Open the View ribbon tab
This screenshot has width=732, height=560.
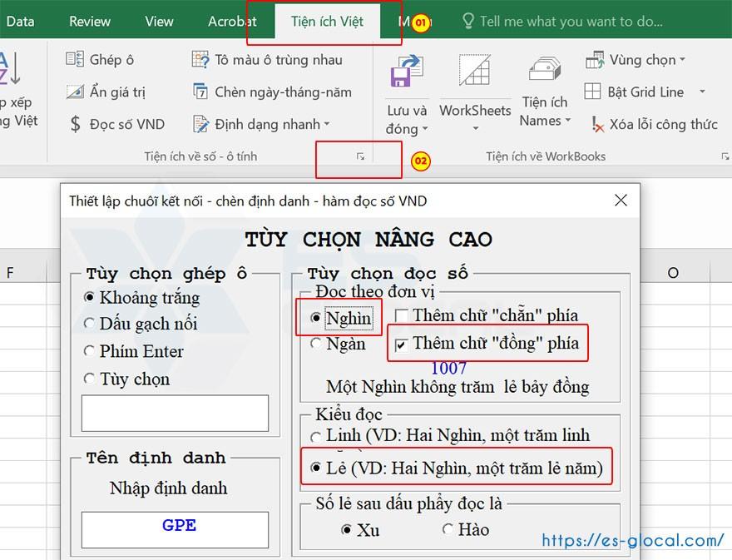159,22
